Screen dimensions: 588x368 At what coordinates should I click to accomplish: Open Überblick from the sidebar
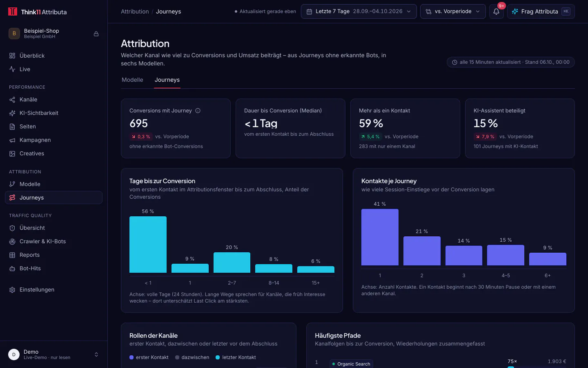coord(53,56)
